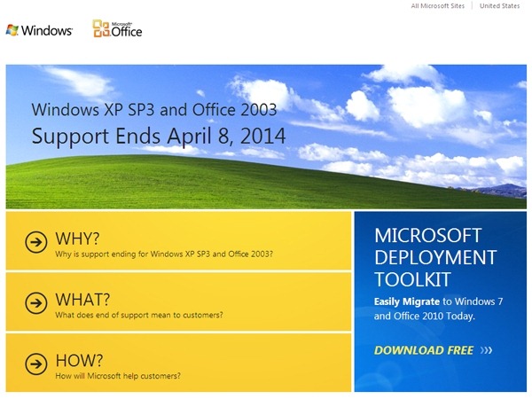Click the arrow icon beside WHY?
The width and height of the screenshot is (532, 399).
35,241
